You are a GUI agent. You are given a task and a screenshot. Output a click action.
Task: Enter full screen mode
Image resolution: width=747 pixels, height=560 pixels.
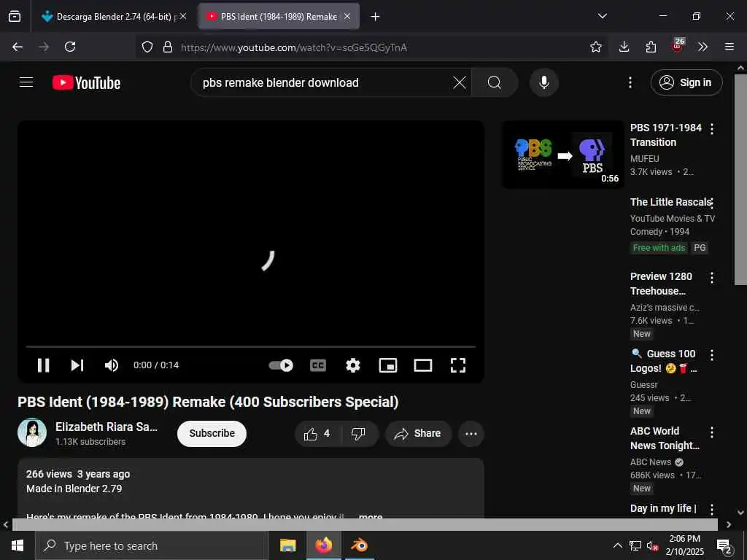pyautogui.click(x=458, y=365)
